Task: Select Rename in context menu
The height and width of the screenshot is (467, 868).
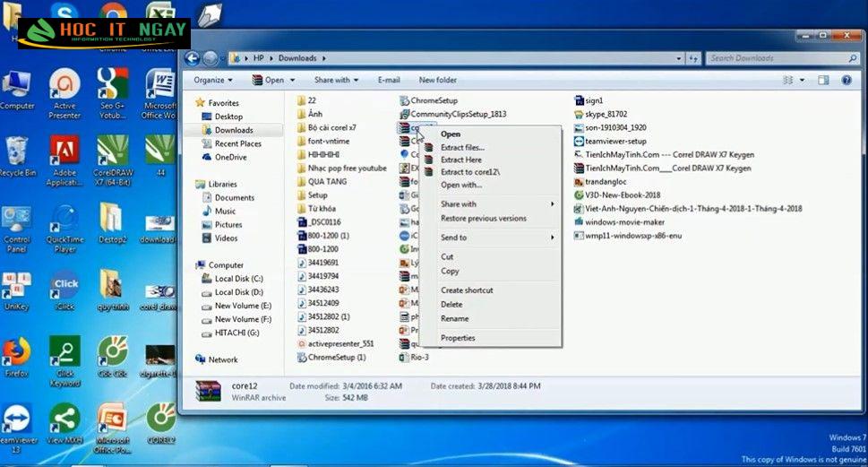Action: coord(491,319)
